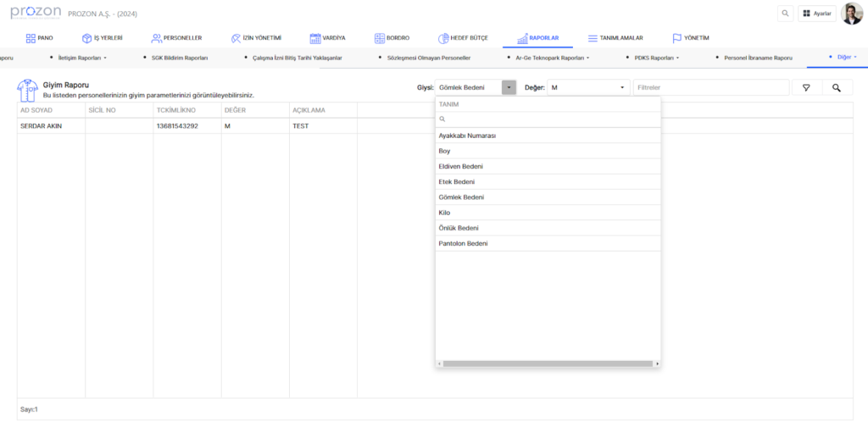Screen dimensions: 868x427
Task: Click the search magnifier icon in top header
Action: [785, 14]
